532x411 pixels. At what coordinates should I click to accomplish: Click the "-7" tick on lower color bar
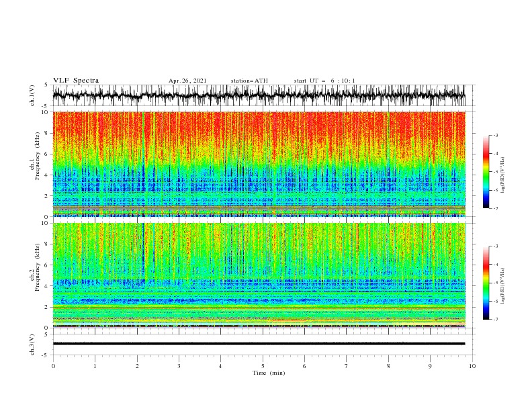(x=496, y=320)
